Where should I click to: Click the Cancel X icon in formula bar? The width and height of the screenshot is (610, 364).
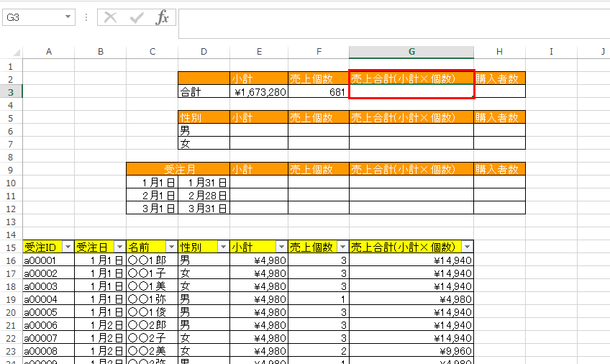click(111, 17)
